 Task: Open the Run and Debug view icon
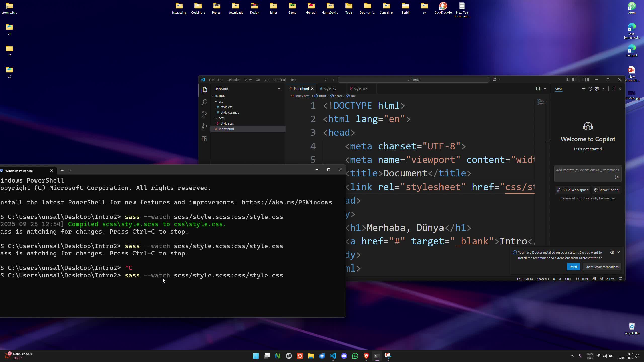pos(204,126)
